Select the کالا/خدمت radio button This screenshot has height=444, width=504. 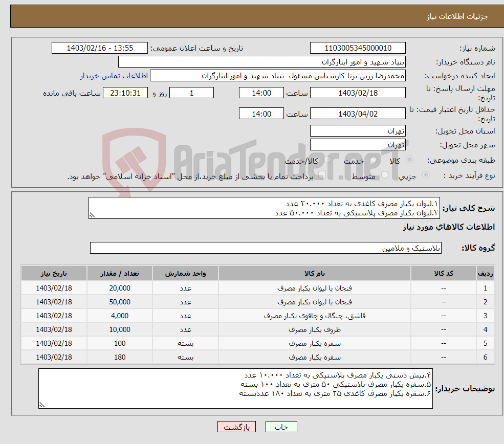coord(328,160)
